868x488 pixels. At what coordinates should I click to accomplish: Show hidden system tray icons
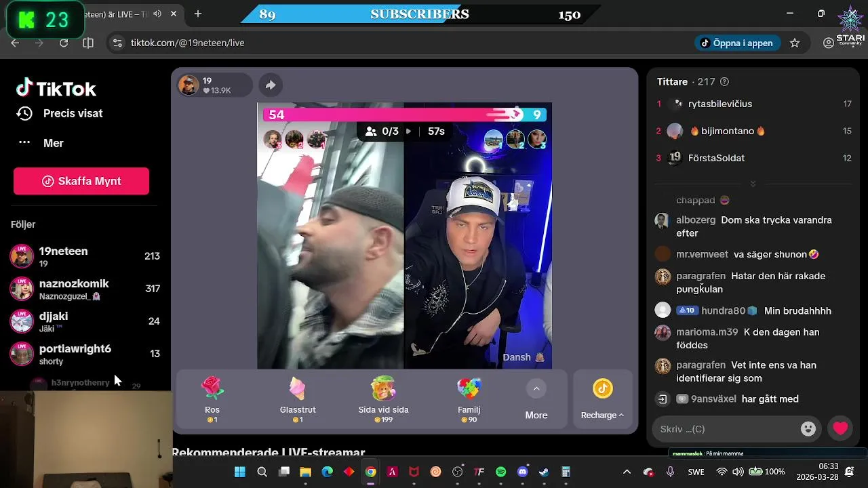(x=627, y=472)
